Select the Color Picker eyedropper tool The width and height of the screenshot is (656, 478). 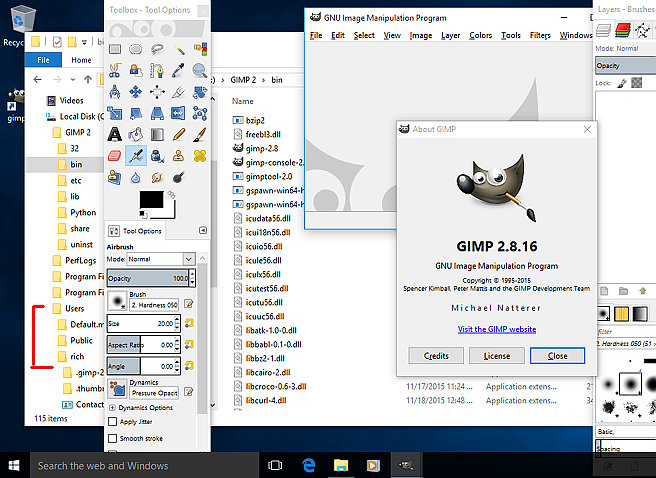point(178,70)
